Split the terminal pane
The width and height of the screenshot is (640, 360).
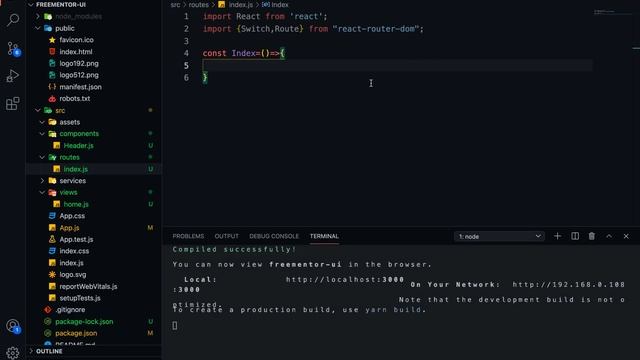click(x=575, y=236)
